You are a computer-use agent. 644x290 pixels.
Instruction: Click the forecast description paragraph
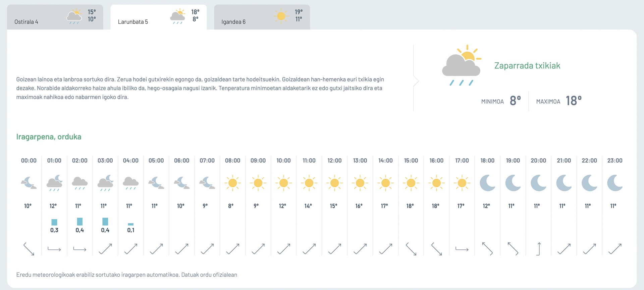pos(200,88)
